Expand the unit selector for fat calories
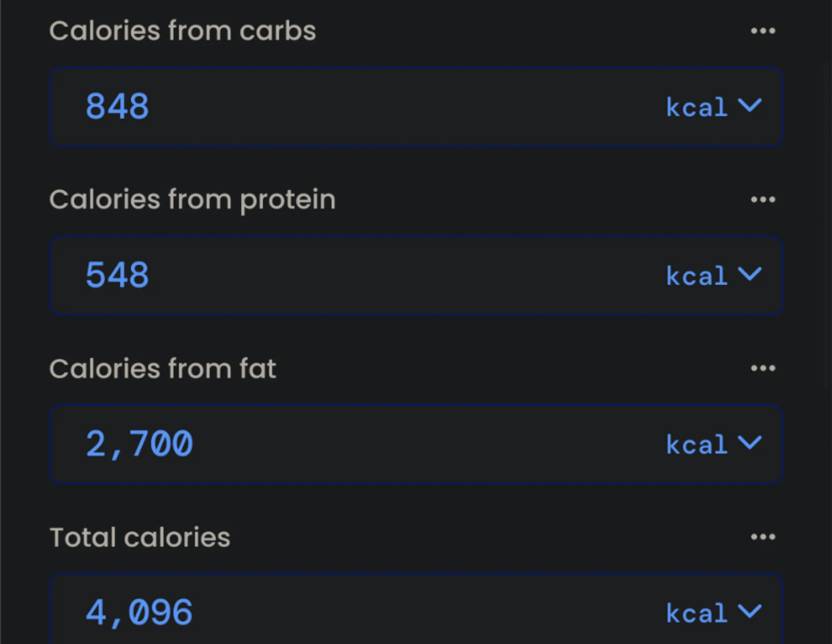 click(x=713, y=444)
